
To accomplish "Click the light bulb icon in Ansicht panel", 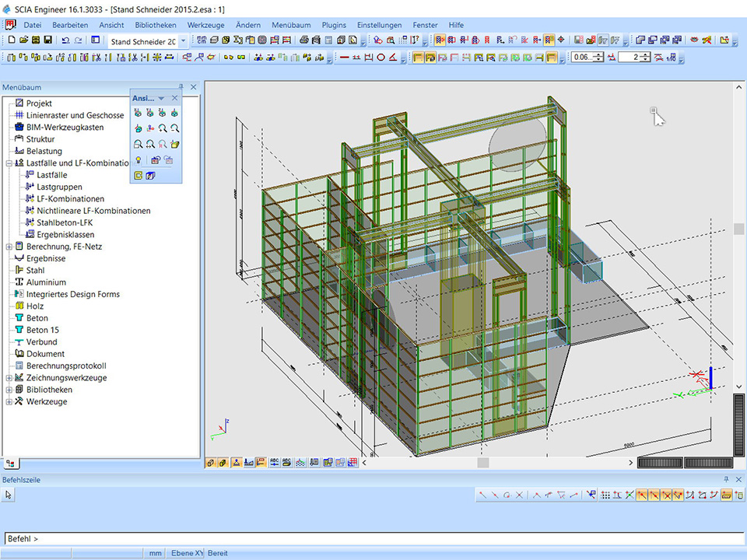I will click(x=139, y=160).
